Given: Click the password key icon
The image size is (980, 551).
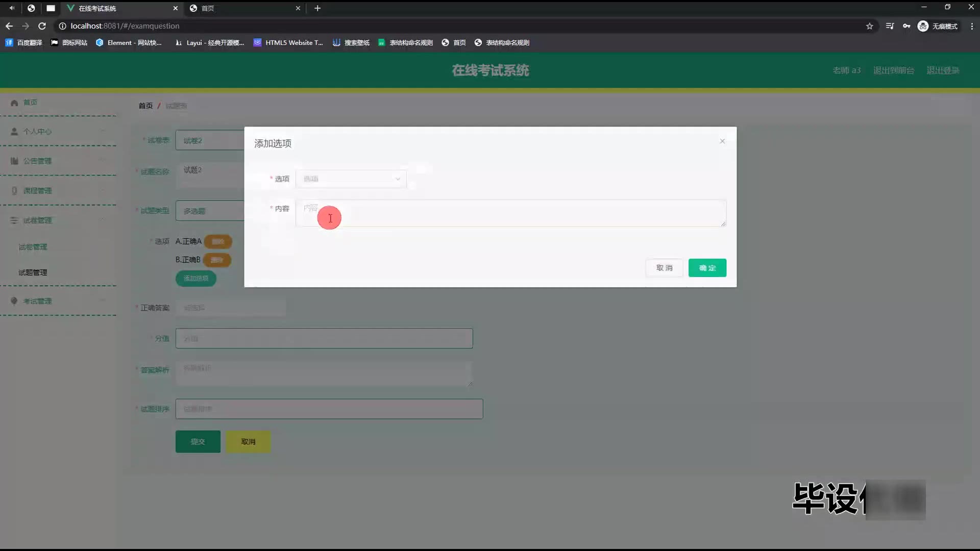Looking at the screenshot, I should pos(906,26).
